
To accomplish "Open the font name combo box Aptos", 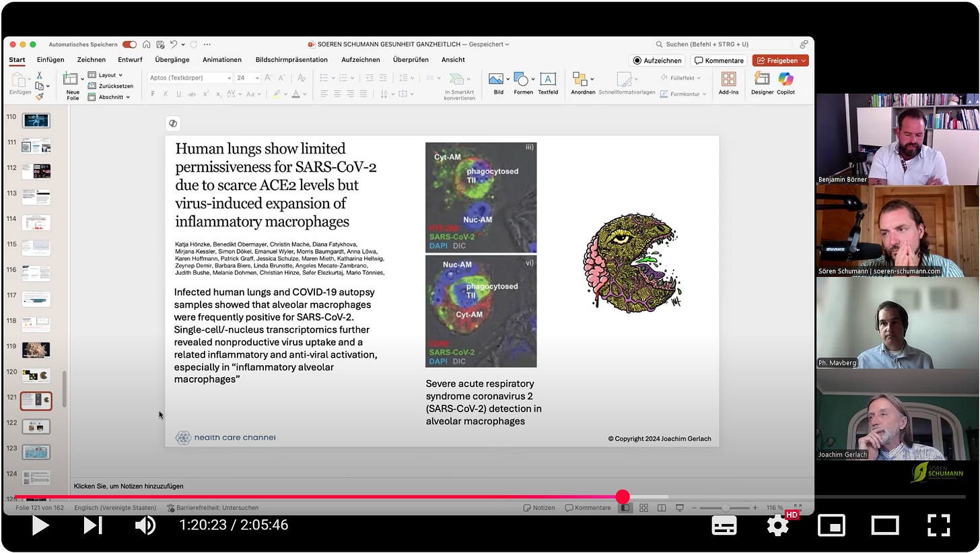I will (190, 78).
